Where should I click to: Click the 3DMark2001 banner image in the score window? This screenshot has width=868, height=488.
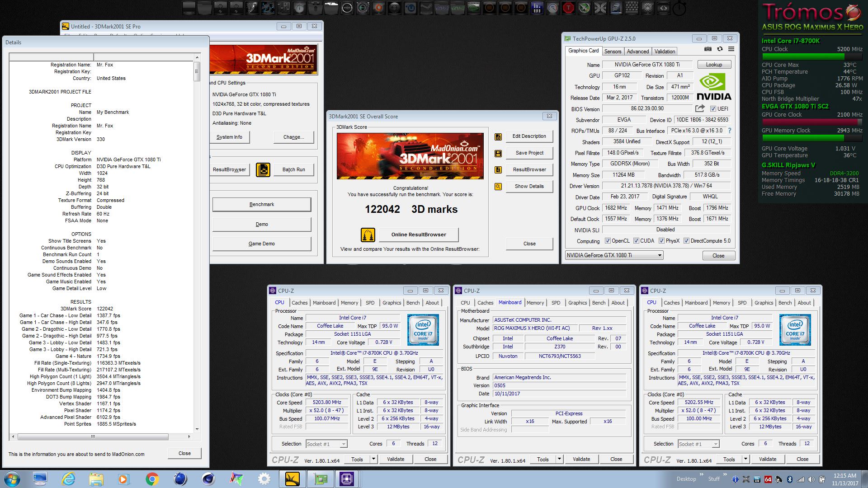point(410,156)
